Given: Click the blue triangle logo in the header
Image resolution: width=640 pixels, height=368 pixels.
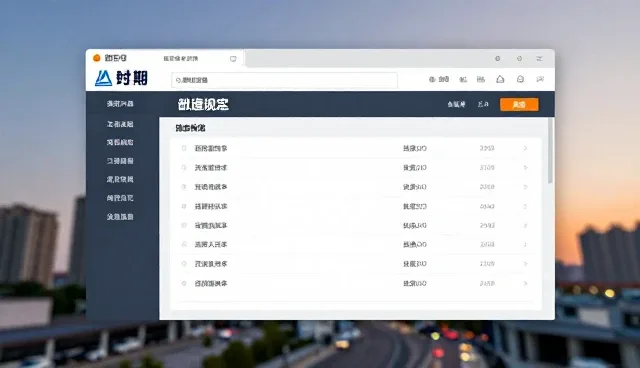Looking at the screenshot, I should tap(103, 78).
